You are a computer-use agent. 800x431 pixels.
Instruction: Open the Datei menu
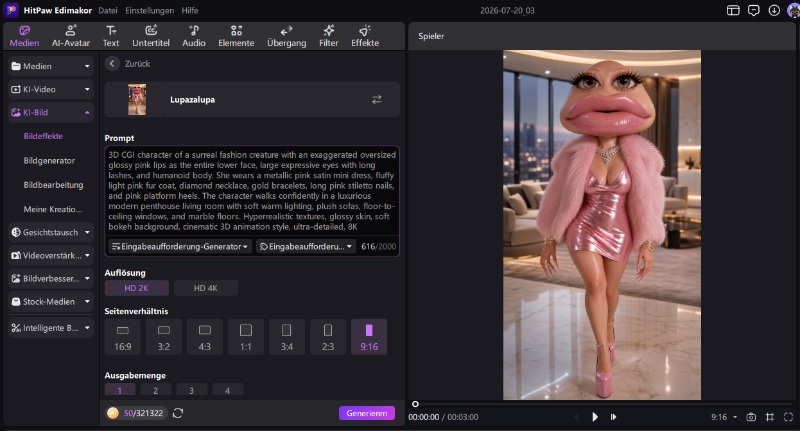point(108,10)
